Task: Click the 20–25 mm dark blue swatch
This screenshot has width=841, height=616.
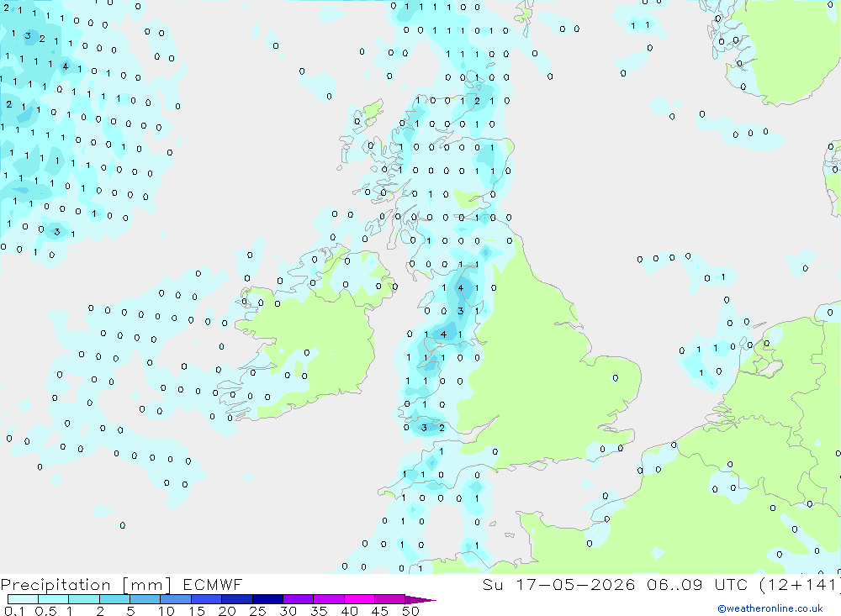Action: point(236,599)
